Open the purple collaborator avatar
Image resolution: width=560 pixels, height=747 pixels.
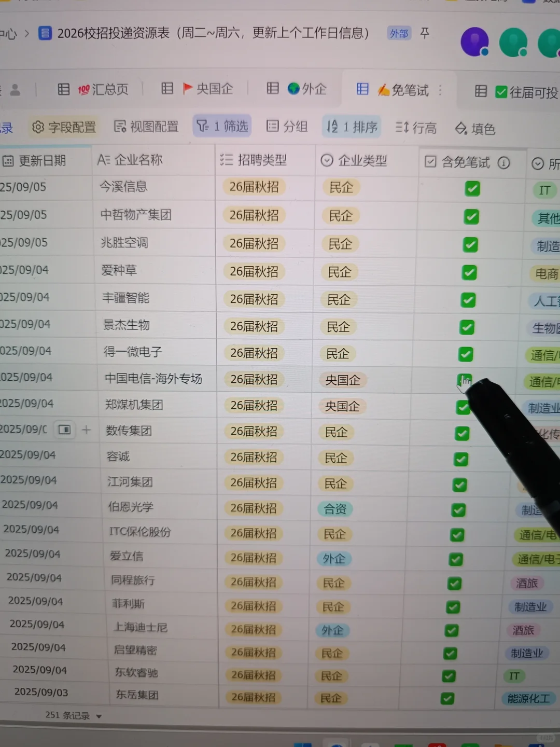coord(474,42)
